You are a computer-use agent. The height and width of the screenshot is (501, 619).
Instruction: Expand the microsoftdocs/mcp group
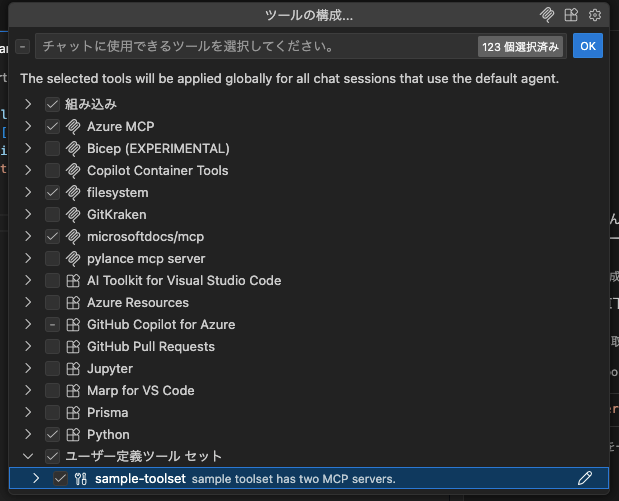28,236
